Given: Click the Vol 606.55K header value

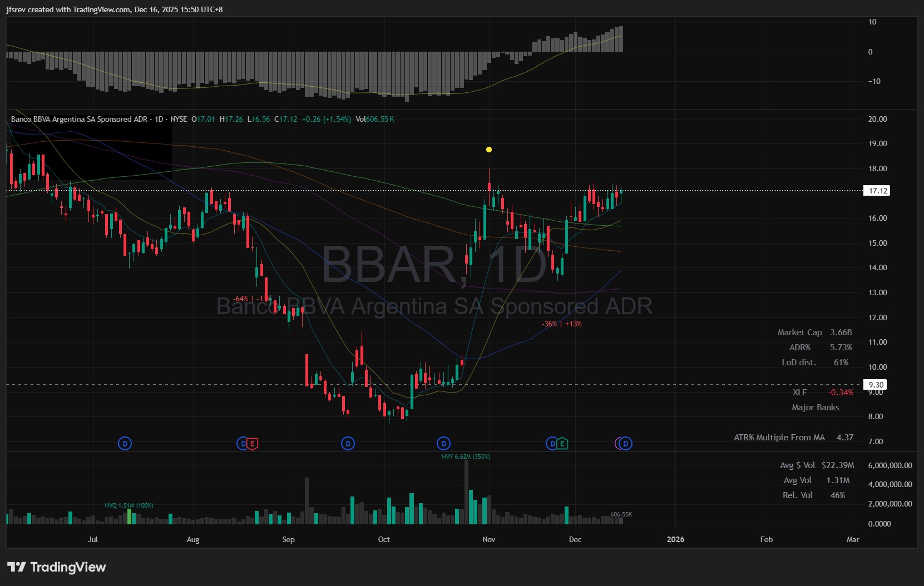Looking at the screenshot, I should (375, 119).
